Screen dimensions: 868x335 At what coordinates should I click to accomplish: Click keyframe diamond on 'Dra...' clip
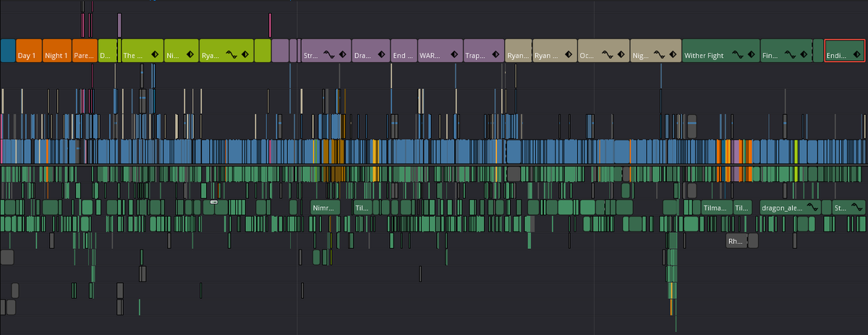(380, 55)
